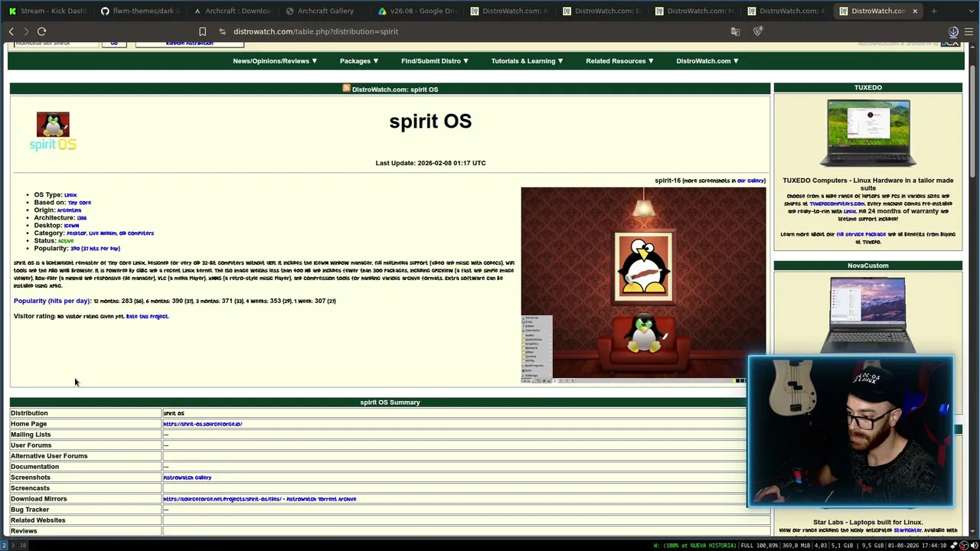This screenshot has height=551, width=980.
Task: Close the active DistroWatch tab
Action: coord(914,11)
